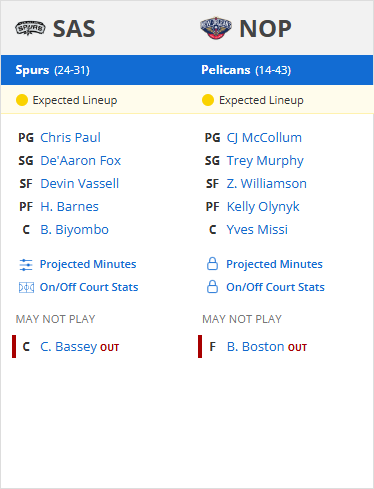Open CJ McCollum's player page
374x489 pixels.
264,138
